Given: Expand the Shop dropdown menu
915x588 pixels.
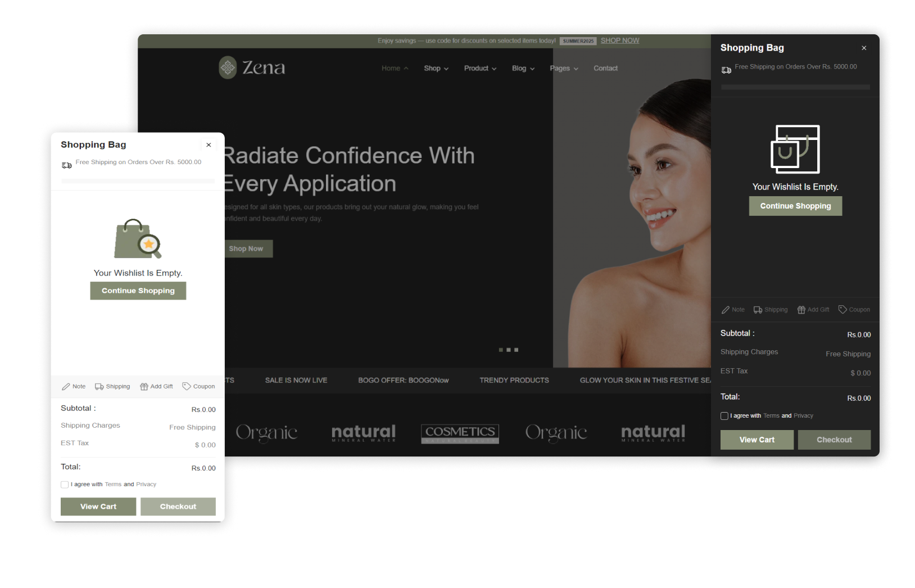Looking at the screenshot, I should point(436,69).
